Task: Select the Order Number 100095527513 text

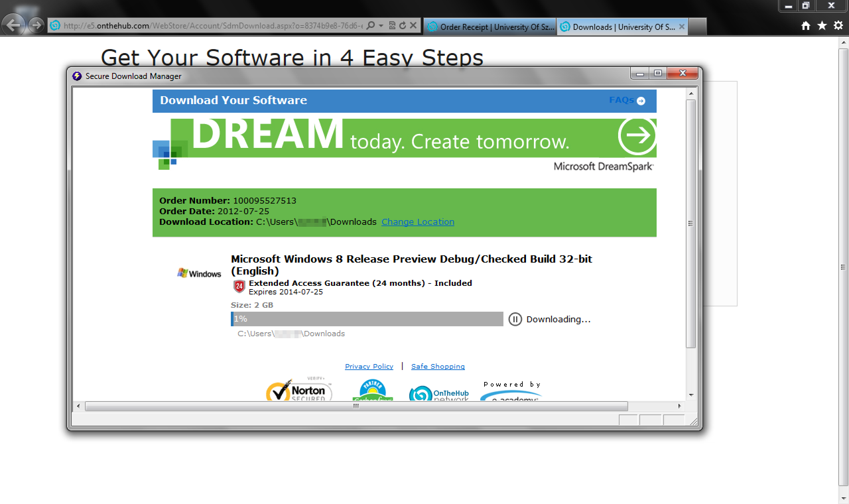Action: click(228, 200)
